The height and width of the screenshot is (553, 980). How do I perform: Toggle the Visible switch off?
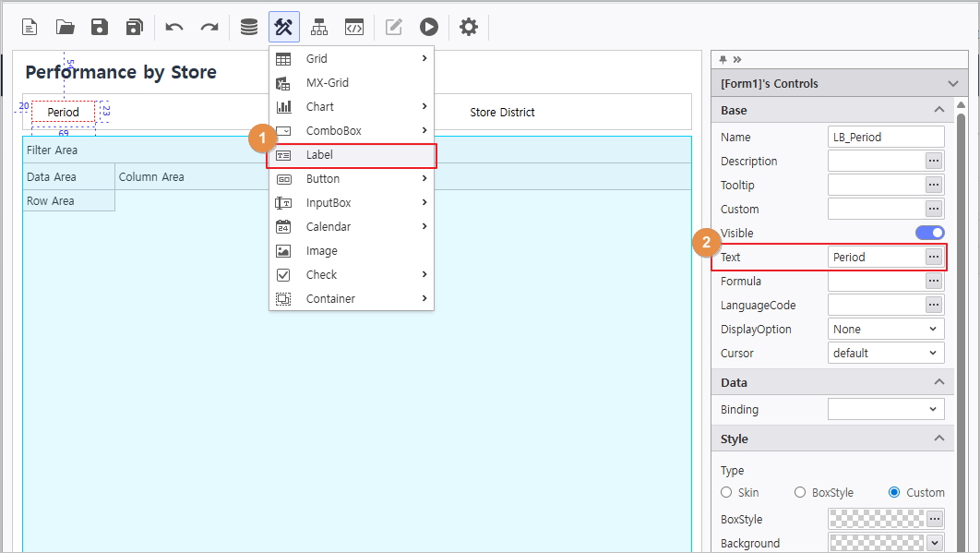929,234
